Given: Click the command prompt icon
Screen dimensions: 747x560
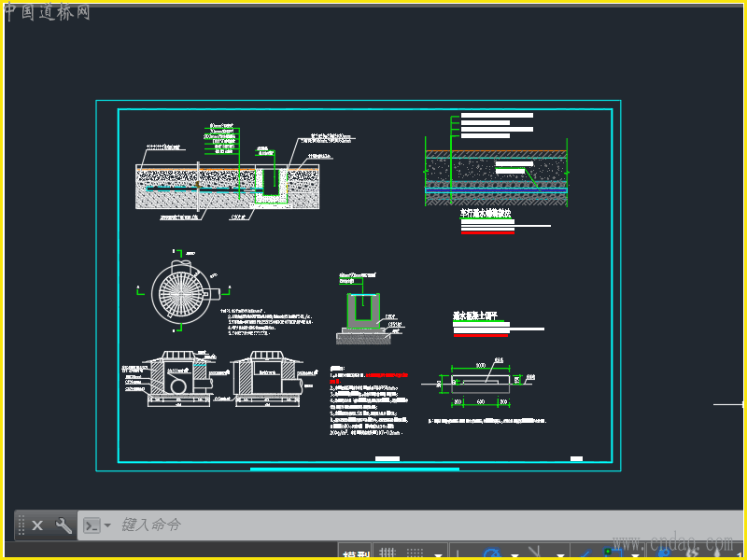Looking at the screenshot, I should click(92, 525).
